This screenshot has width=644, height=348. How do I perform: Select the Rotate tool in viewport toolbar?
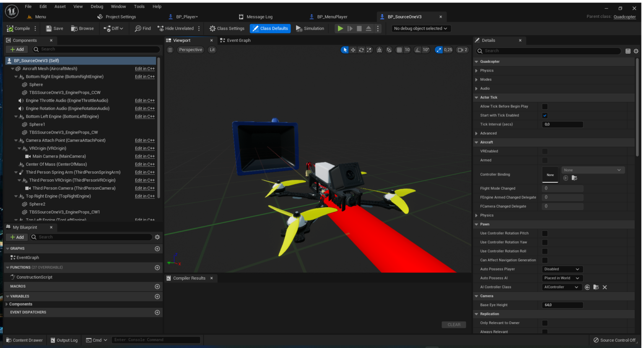click(x=361, y=49)
